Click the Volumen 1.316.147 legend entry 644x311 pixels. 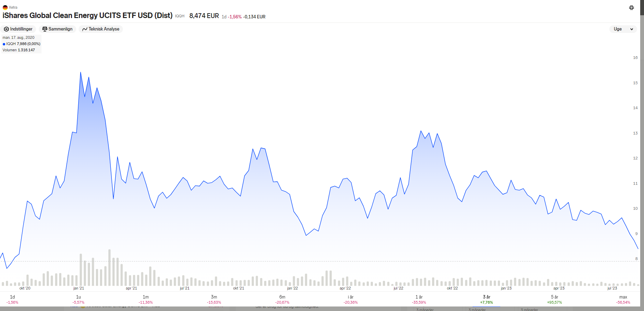[19, 50]
